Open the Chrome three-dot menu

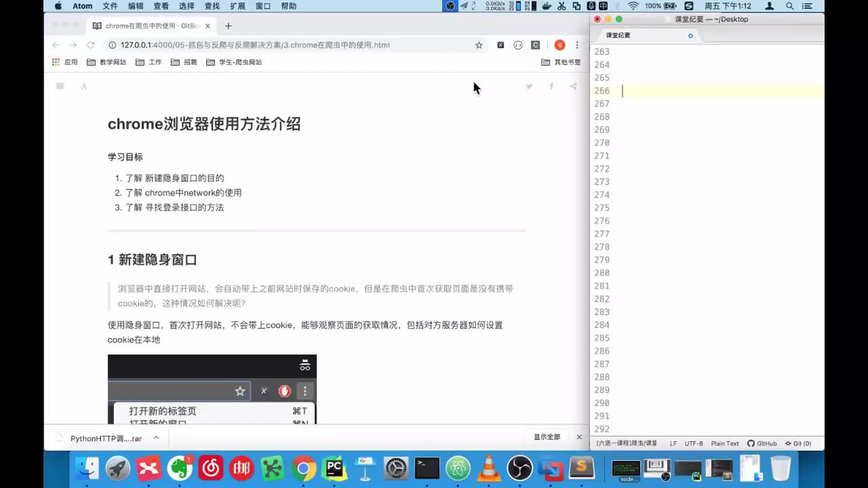pos(577,45)
